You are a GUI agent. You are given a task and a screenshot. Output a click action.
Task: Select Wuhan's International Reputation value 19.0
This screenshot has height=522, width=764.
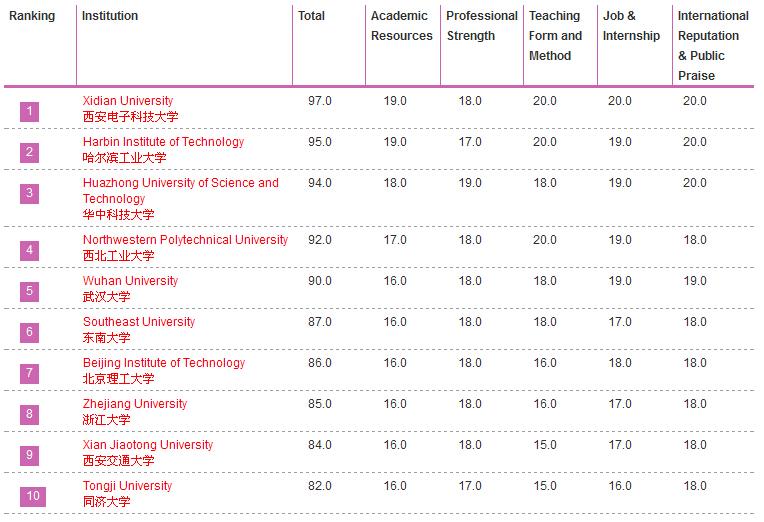tap(695, 281)
